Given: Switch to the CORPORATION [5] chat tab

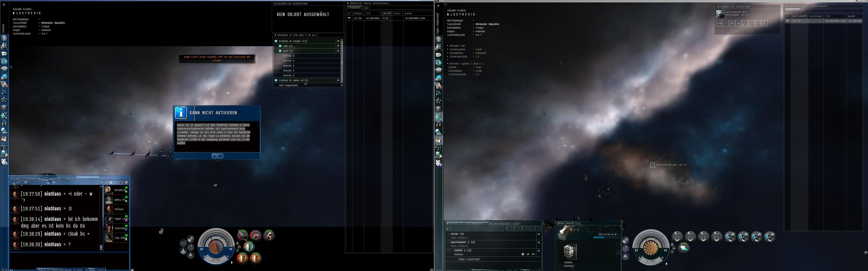Looking at the screenshot, I should coord(35,179).
